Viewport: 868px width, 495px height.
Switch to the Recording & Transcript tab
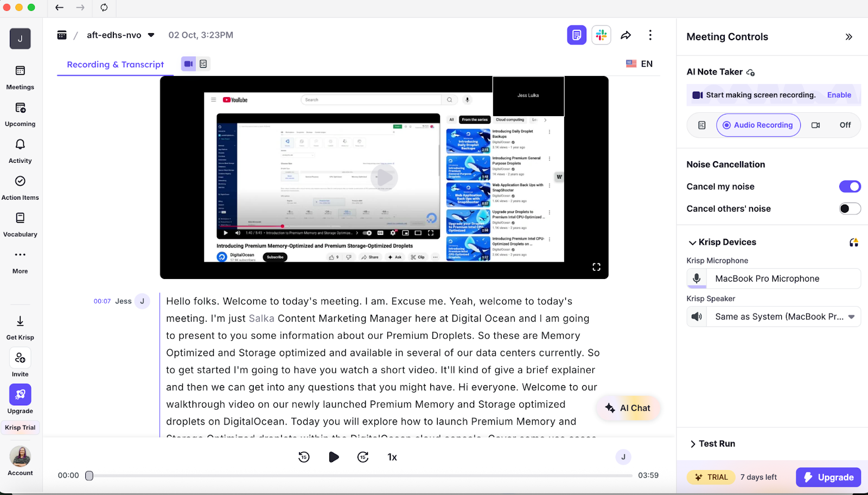point(114,64)
